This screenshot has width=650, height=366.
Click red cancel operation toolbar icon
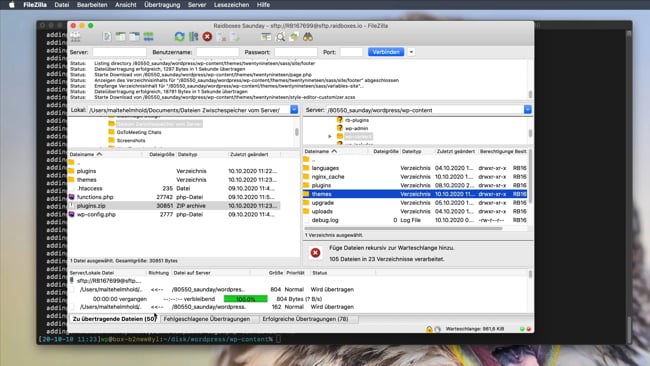tap(207, 37)
